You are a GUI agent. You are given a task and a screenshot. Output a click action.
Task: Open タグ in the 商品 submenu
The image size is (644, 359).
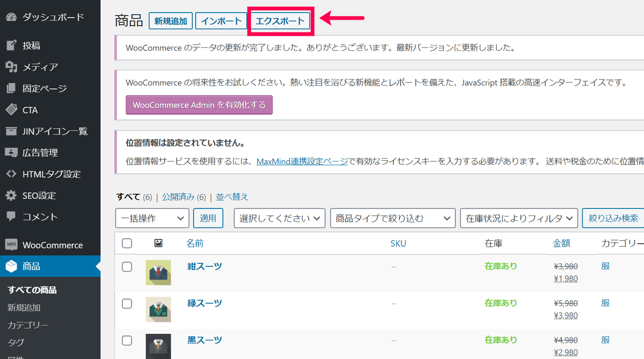pos(16,342)
